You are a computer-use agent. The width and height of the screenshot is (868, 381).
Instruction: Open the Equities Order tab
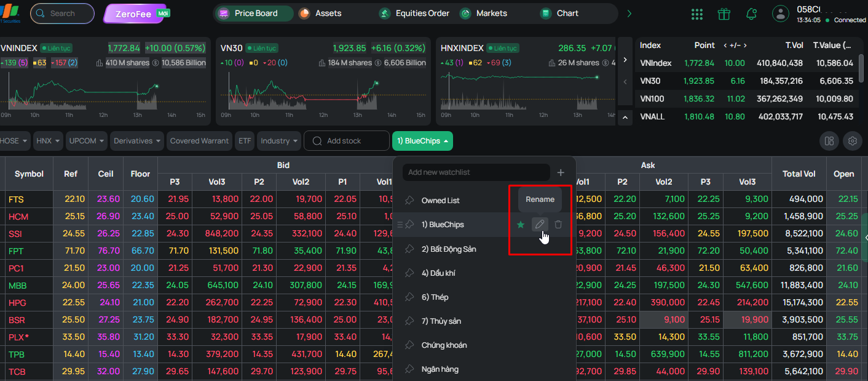[414, 13]
